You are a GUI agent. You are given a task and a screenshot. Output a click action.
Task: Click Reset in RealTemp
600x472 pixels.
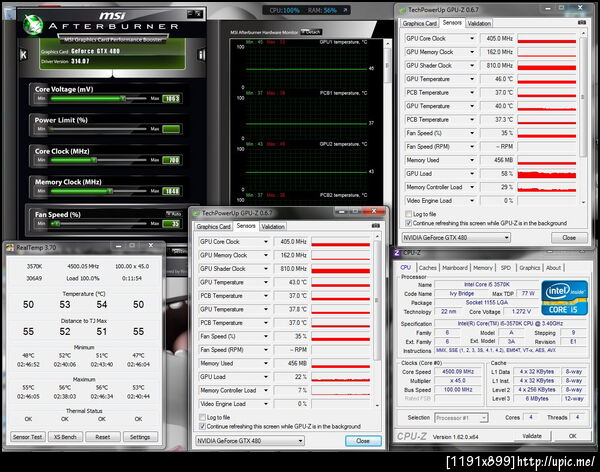coord(103,437)
